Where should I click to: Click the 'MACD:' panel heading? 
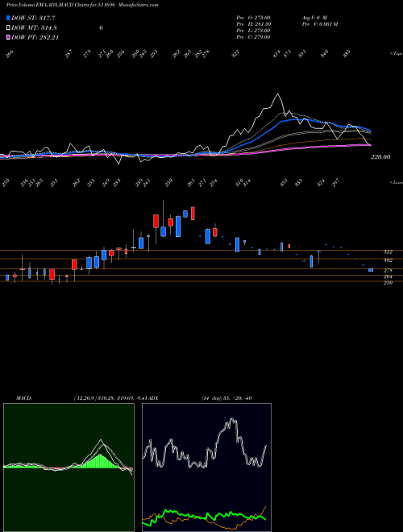(24, 398)
